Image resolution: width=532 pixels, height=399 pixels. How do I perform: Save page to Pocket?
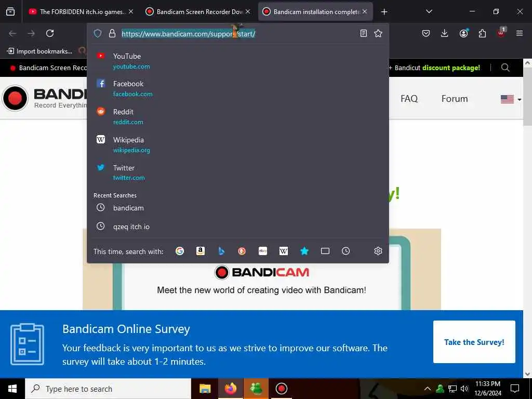(426, 33)
